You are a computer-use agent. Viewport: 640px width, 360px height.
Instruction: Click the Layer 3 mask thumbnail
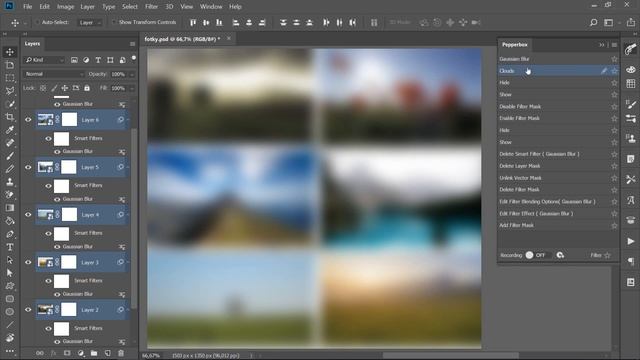click(69, 262)
